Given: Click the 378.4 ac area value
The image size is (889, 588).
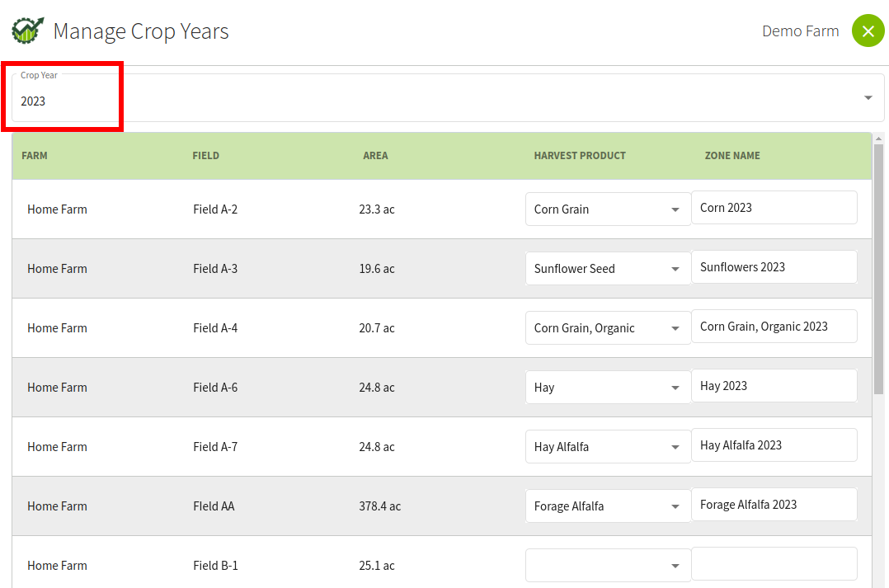Looking at the screenshot, I should pyautogui.click(x=380, y=506).
